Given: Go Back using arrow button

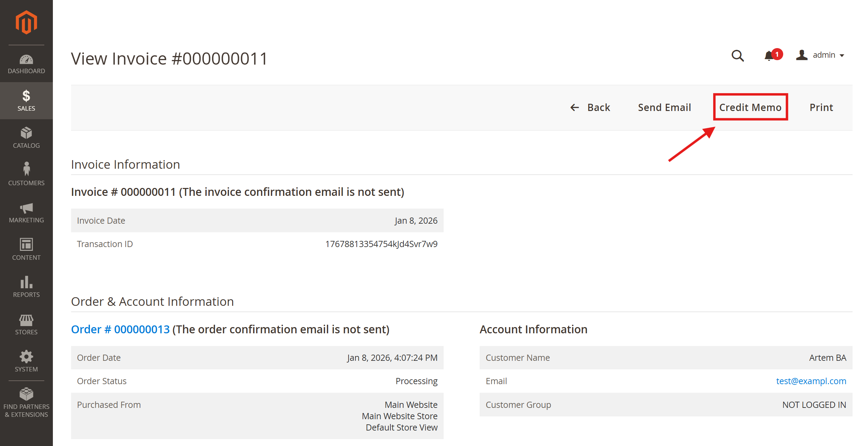Looking at the screenshot, I should tap(590, 108).
